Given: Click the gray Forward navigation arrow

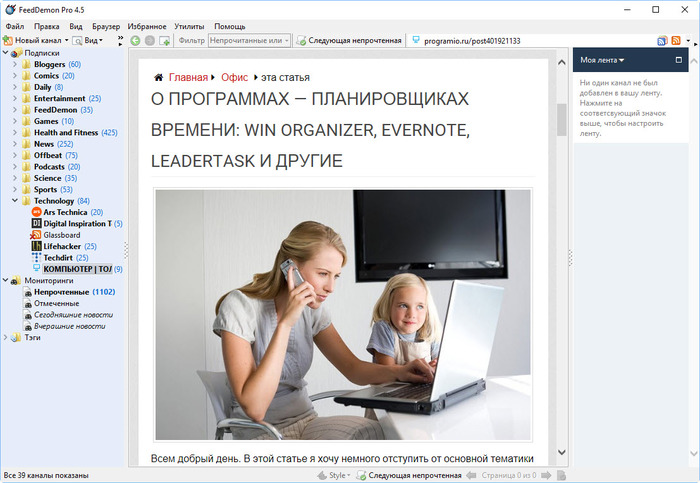Looking at the screenshot, I should coord(150,41).
